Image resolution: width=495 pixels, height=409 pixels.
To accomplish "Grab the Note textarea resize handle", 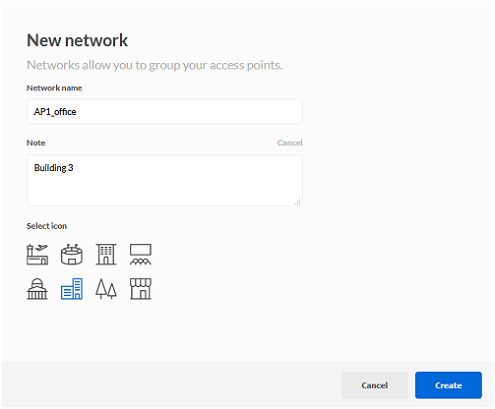I will 298,202.
